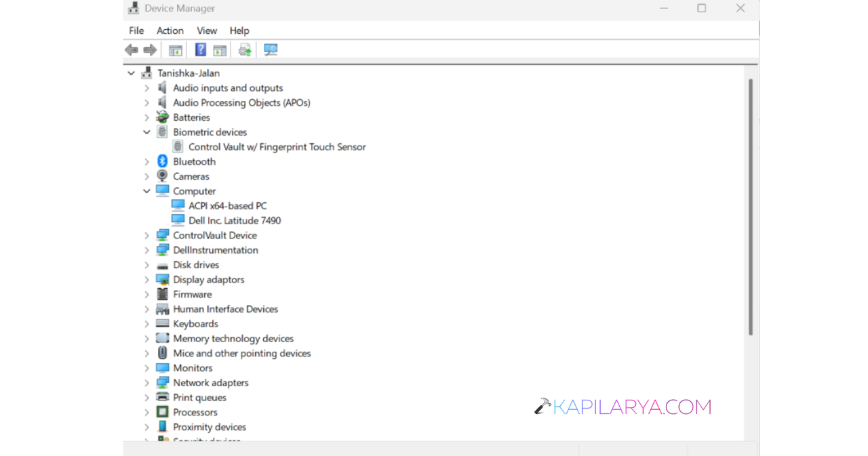Click the Mice and other pointing devices icon
This screenshot has height=456, width=868.
coord(162,353)
